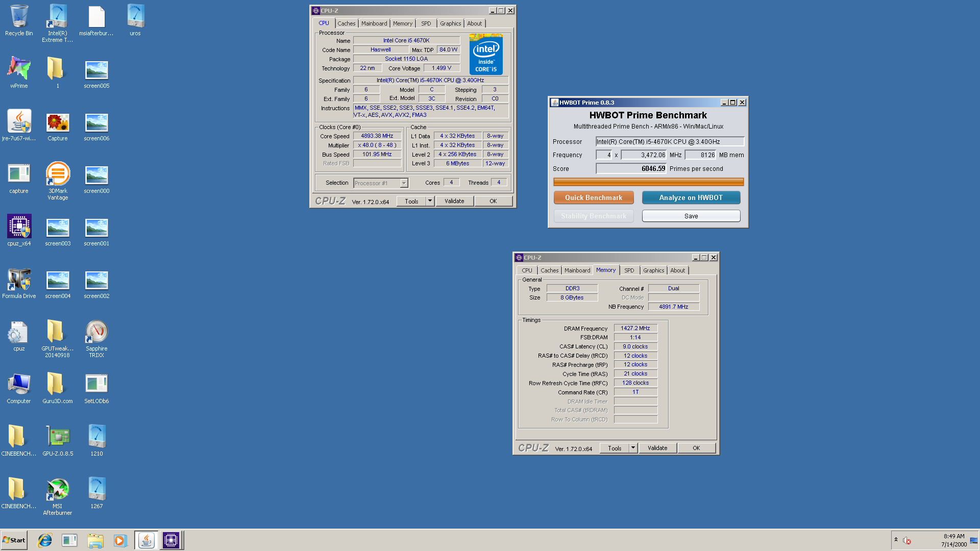The height and width of the screenshot is (551, 980).
Task: Click OK in lower CPU-Z window
Action: (696, 448)
